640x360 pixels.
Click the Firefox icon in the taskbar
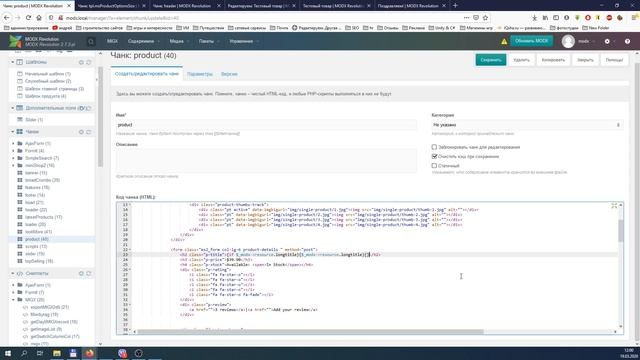click(89, 353)
